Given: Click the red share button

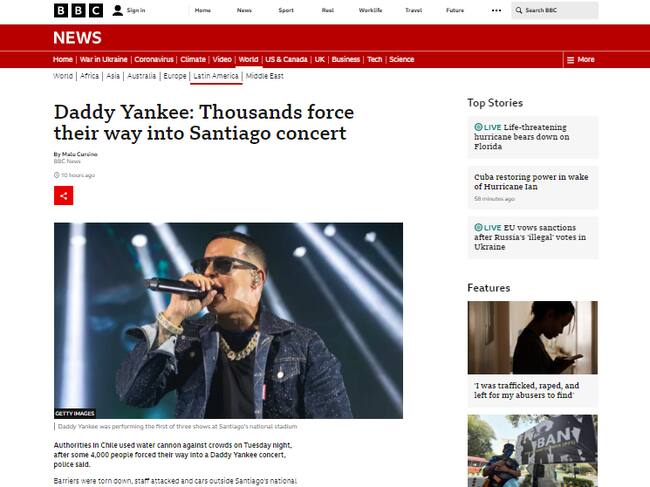Looking at the screenshot, I should [x=63, y=196].
